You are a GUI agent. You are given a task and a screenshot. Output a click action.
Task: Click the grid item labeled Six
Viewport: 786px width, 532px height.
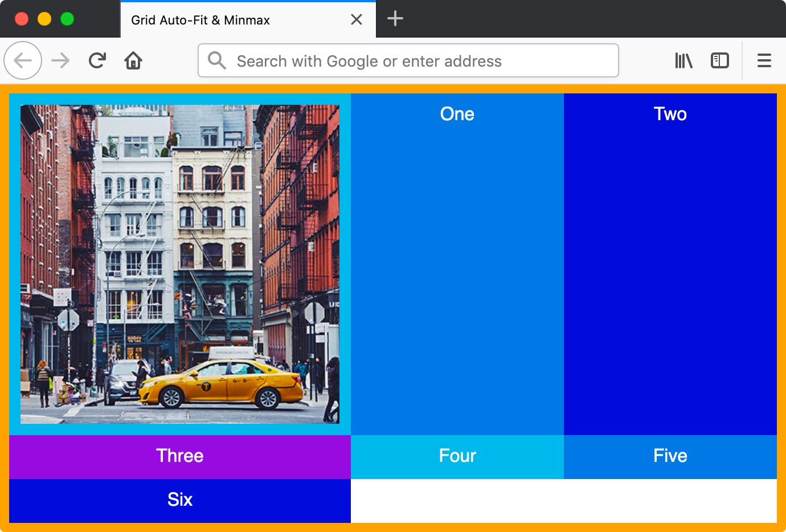point(180,500)
